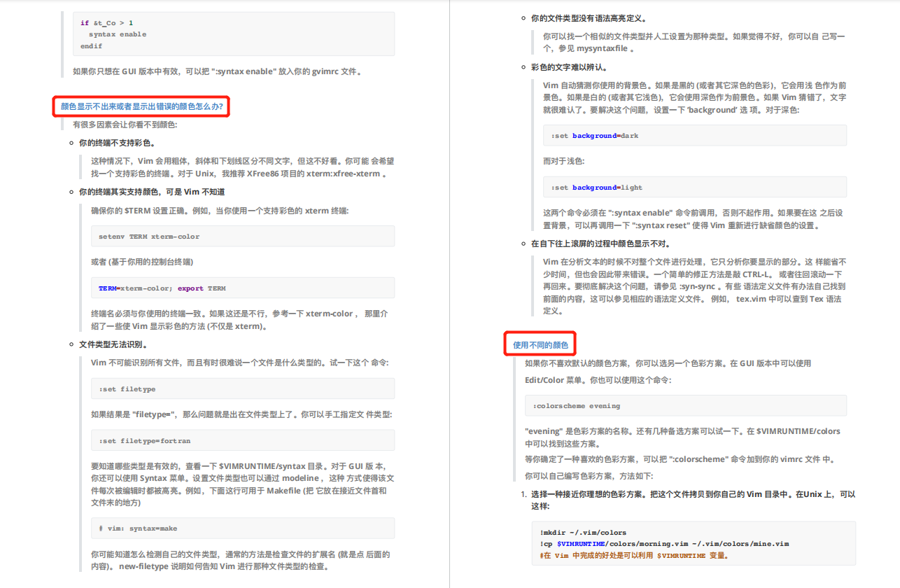
Task: Click the line "你可以自己编写色彩方案, 方法如下:"
Action: pos(589,476)
